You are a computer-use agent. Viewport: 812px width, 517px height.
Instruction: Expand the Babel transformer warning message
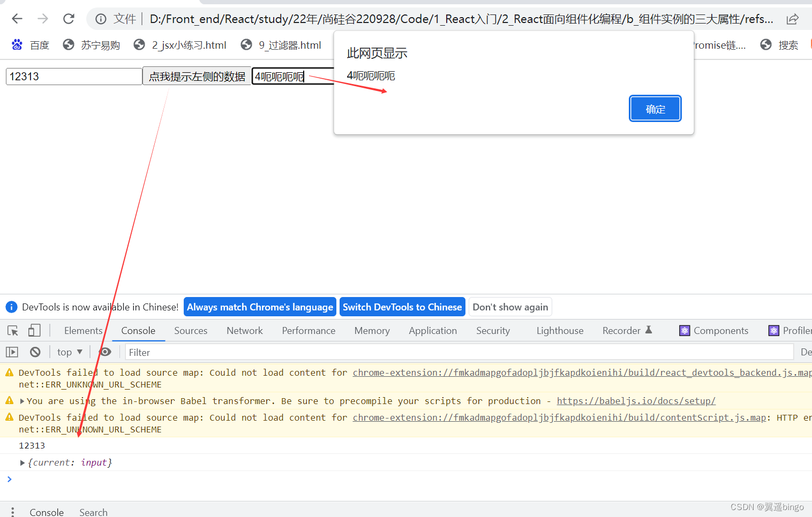pyautogui.click(x=22, y=401)
